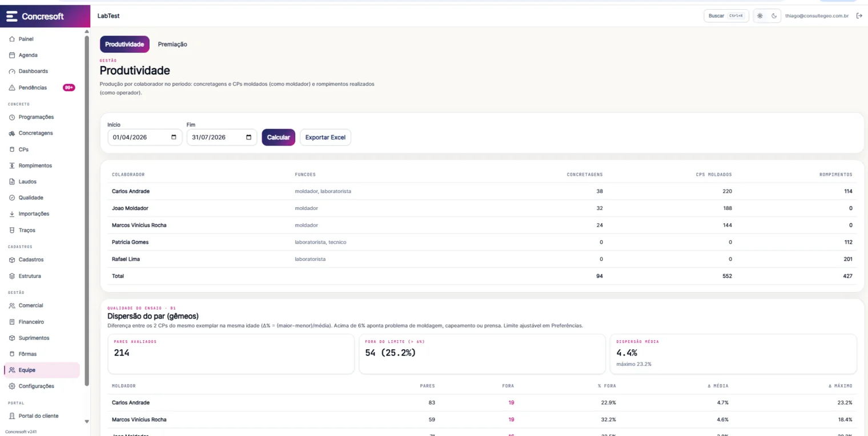868x436 pixels.
Task: Click the CPS MOLDADOS column header
Action: pos(714,175)
